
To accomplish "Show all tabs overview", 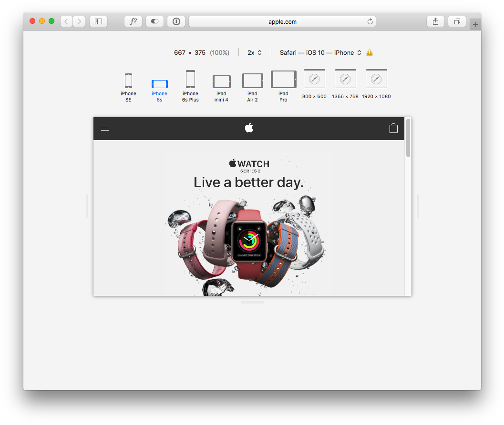I will click(457, 21).
